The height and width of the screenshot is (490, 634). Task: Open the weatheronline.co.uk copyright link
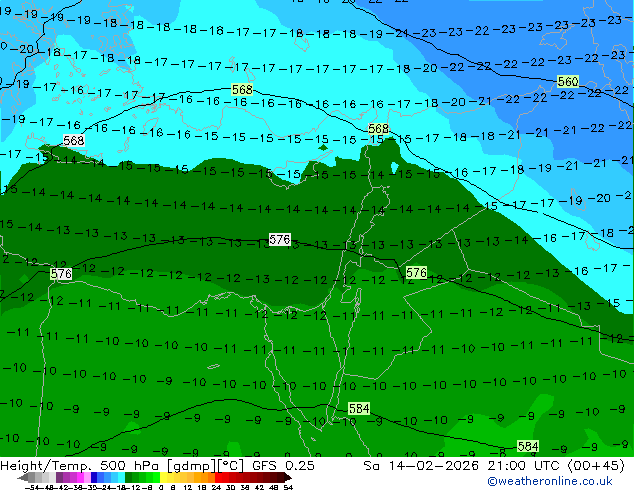550,481
